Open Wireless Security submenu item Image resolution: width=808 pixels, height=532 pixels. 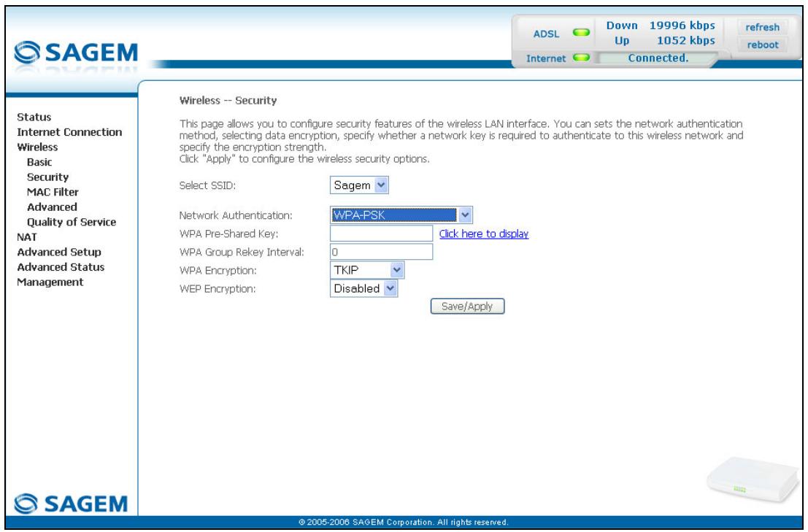point(47,177)
